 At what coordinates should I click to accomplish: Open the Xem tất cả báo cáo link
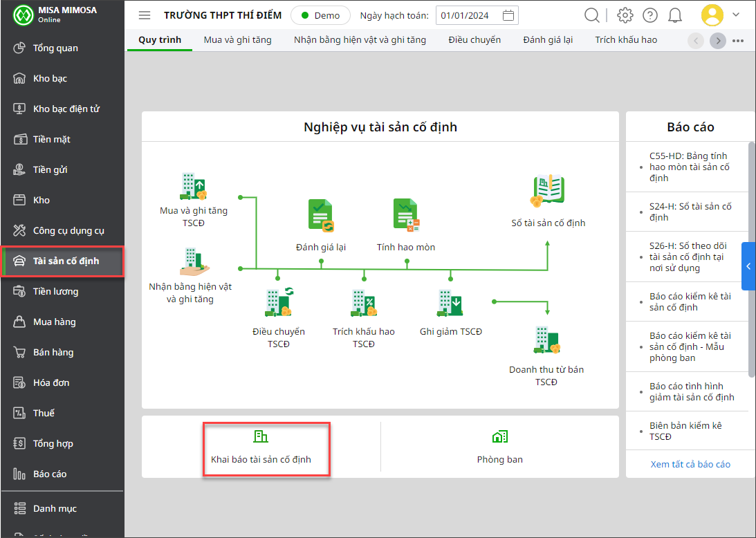pos(690,464)
